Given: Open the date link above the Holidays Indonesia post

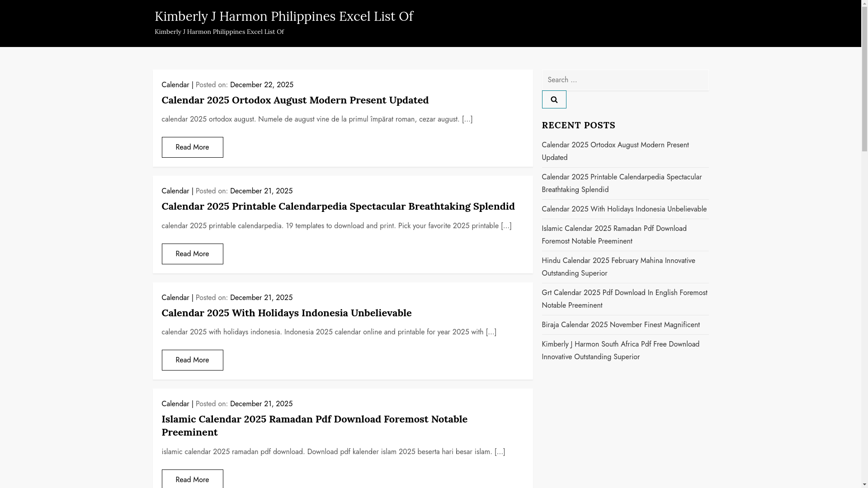Looking at the screenshot, I should pyautogui.click(x=261, y=297).
